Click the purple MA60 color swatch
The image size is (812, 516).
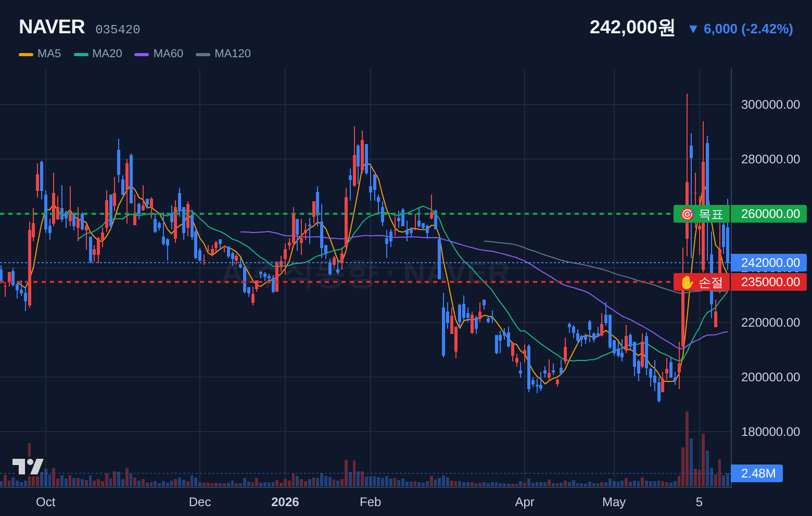[x=142, y=54]
